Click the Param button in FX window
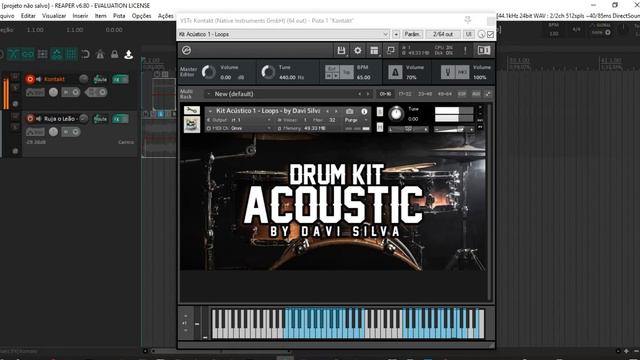This screenshot has width=640, height=360. (x=412, y=34)
